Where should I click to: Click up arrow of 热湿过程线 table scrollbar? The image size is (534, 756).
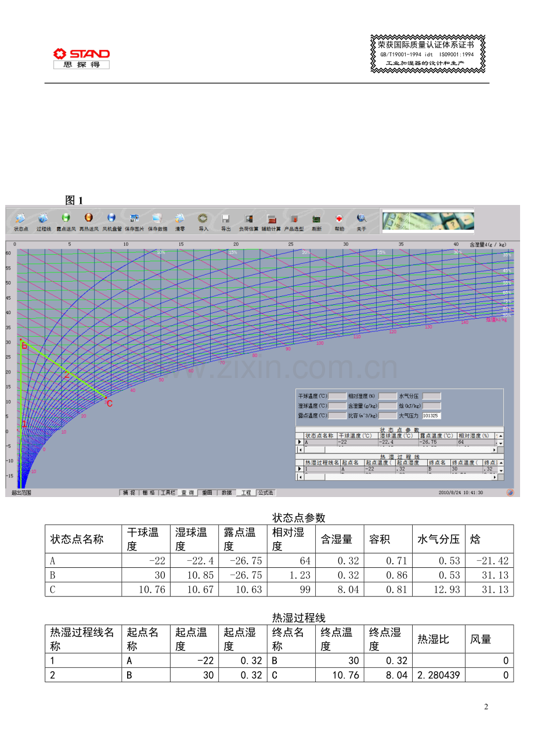pos(501,463)
